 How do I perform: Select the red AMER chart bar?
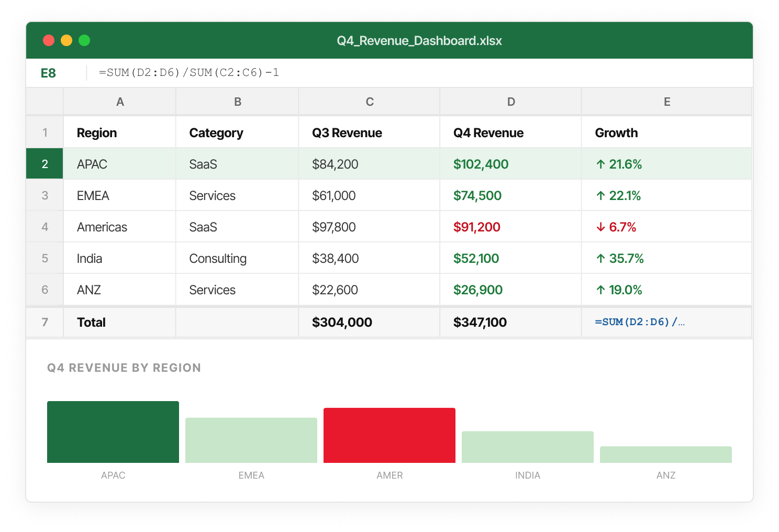pyautogui.click(x=389, y=435)
